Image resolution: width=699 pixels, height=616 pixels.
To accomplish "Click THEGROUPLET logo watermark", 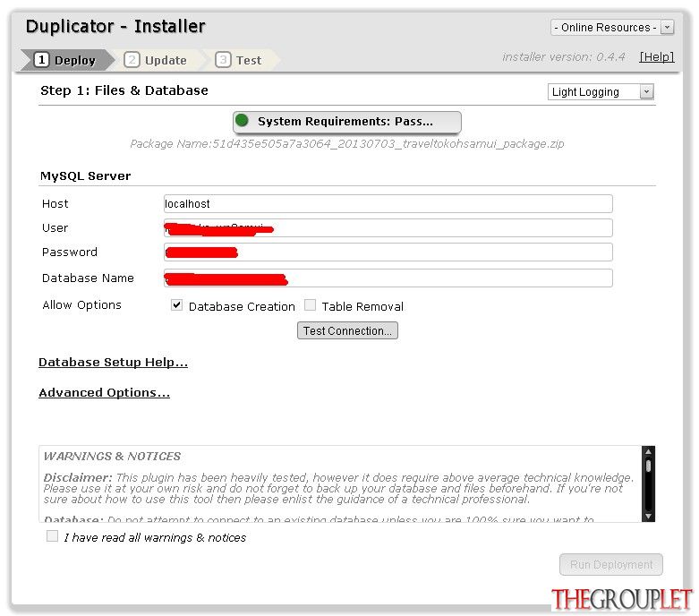I will (x=621, y=599).
